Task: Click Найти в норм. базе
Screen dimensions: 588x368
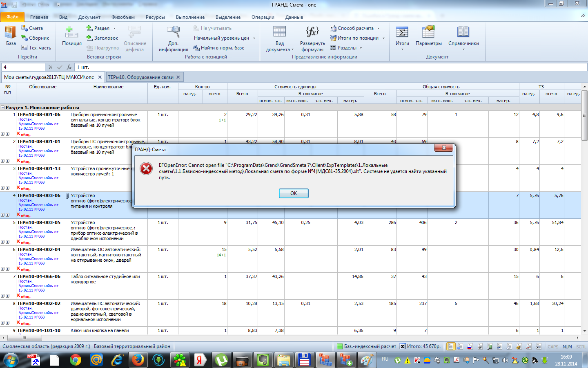Action: 219,48
